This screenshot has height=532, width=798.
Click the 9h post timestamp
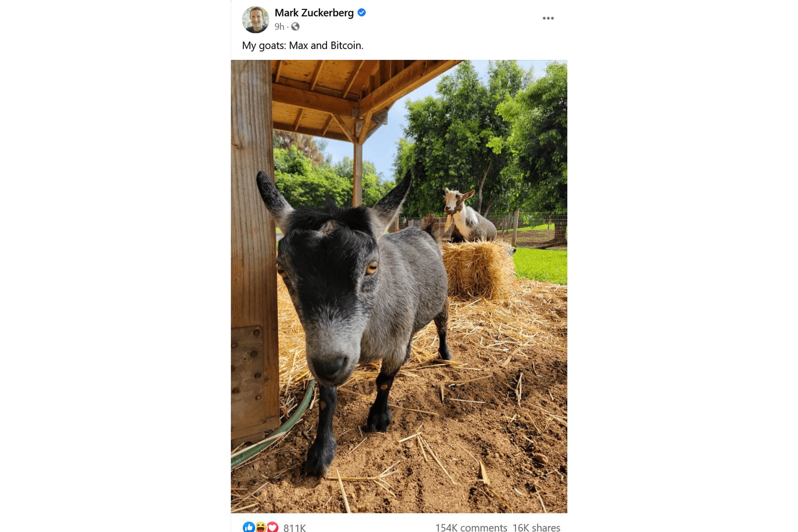[x=279, y=27]
